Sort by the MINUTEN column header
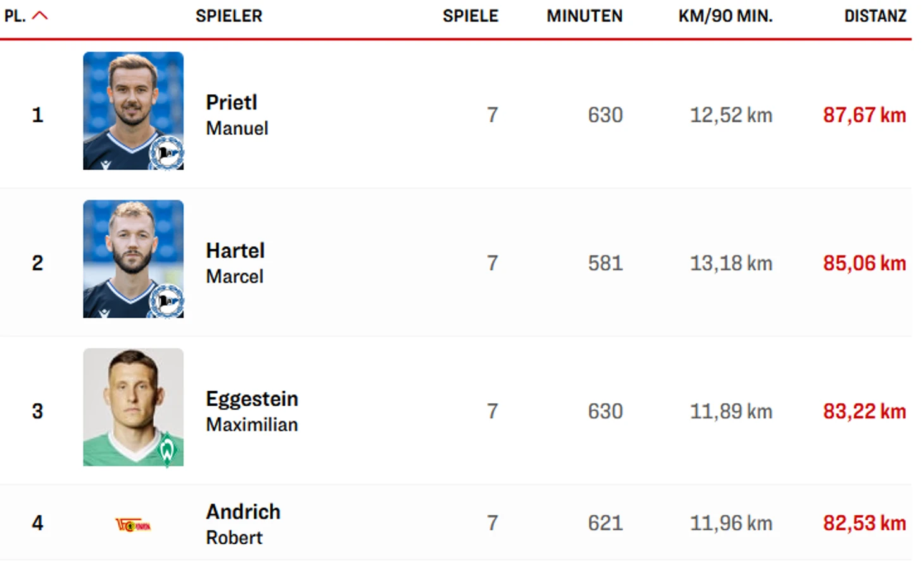This screenshot has width=924, height=564. 585,16
